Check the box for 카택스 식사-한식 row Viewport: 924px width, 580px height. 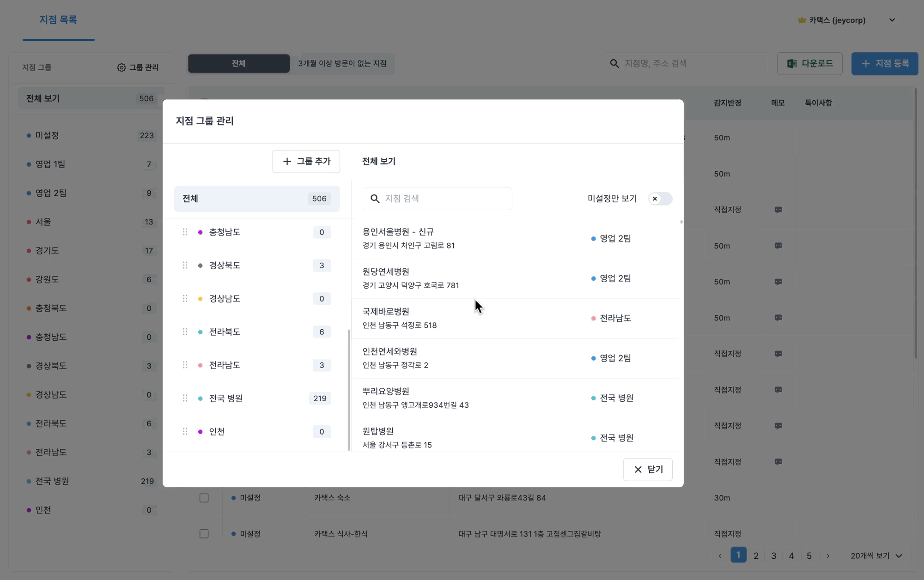pos(204,534)
